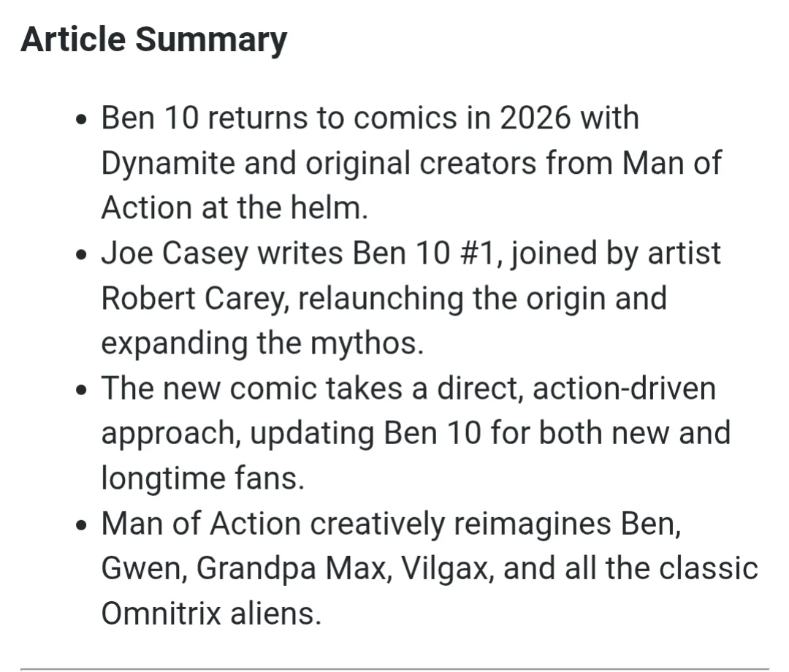This screenshot has height=672, width=789.
Task: Click the text 'longtime fans.'
Action: click(x=202, y=479)
